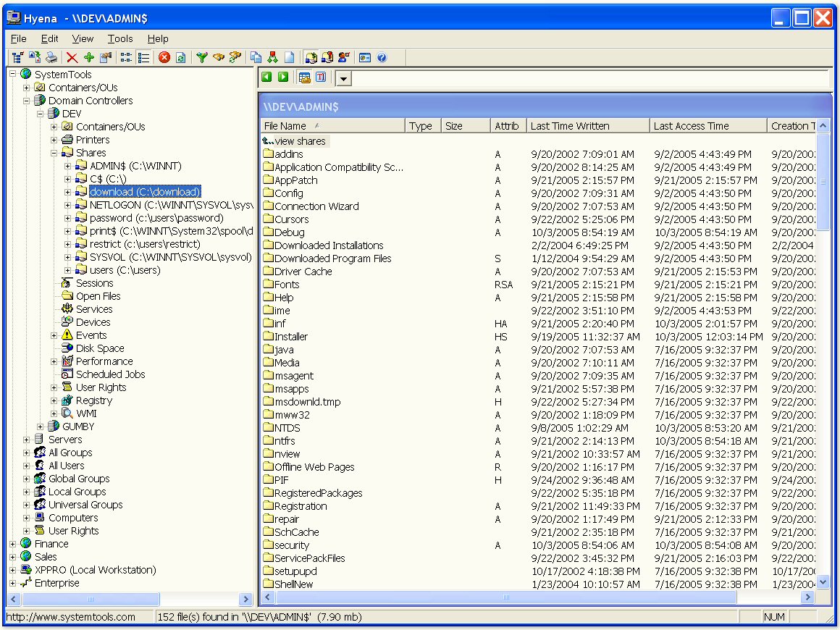Sort by File Name column header
The height and width of the screenshot is (630, 840).
332,126
